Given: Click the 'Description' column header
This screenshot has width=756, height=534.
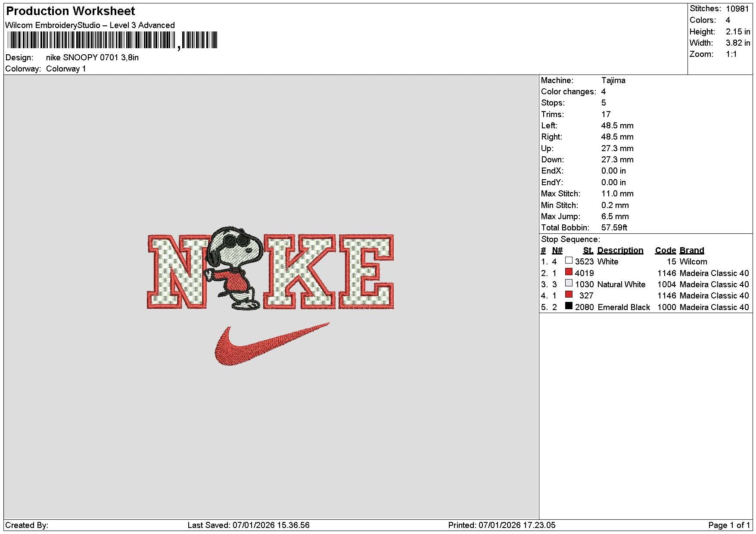Looking at the screenshot, I should coord(620,251).
